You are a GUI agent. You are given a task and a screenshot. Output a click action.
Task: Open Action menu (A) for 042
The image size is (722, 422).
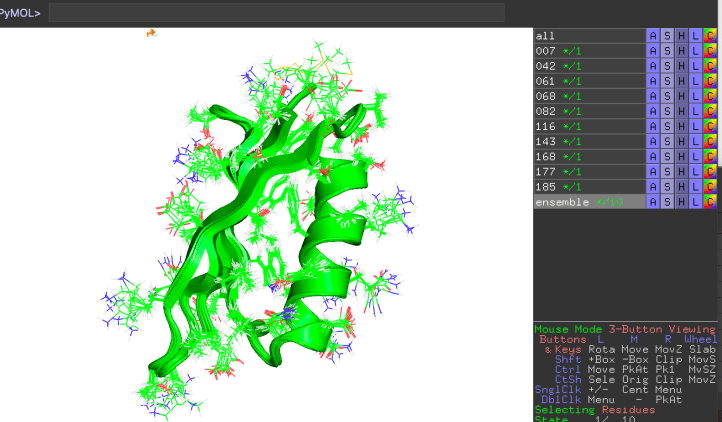point(653,66)
